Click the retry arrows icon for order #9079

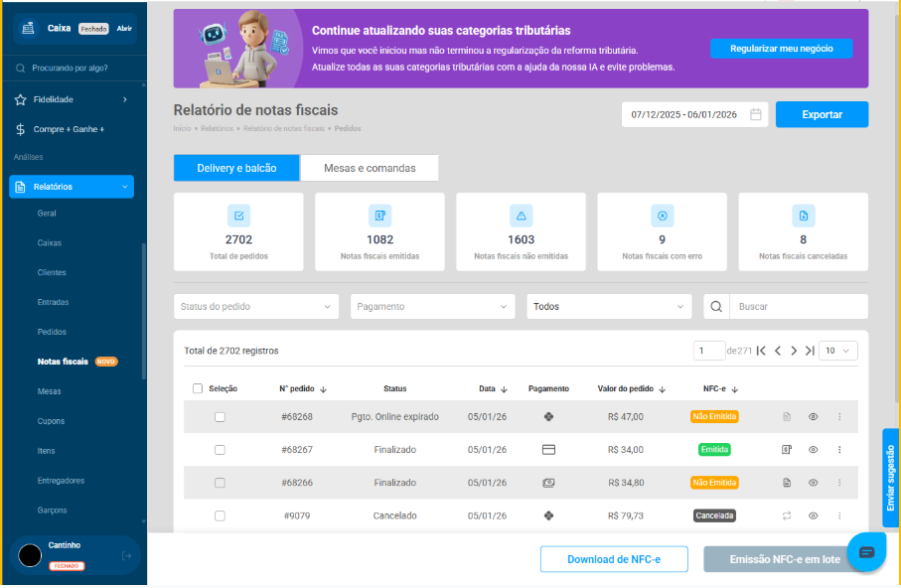pyautogui.click(x=787, y=515)
